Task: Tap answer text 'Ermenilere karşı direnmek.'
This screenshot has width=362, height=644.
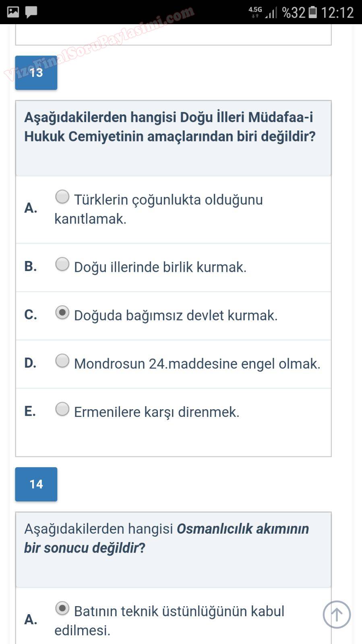Action: point(157,412)
